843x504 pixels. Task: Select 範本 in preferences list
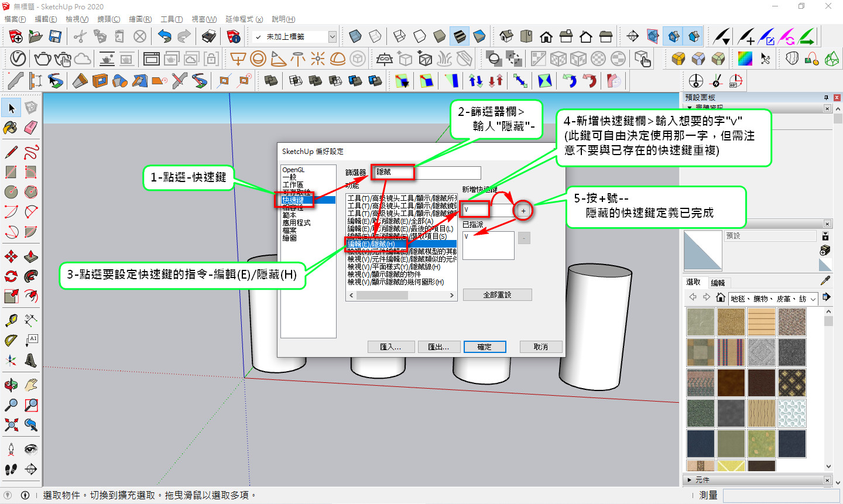[x=289, y=215]
